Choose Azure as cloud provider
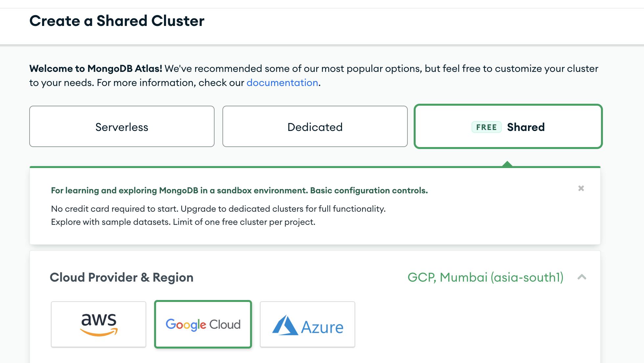644x363 pixels. (x=308, y=324)
